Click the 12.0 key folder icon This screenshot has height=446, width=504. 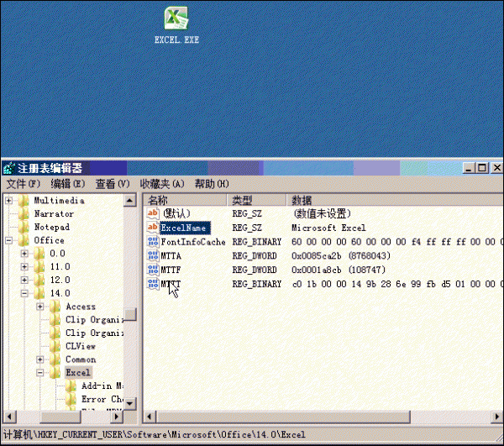click(39, 280)
